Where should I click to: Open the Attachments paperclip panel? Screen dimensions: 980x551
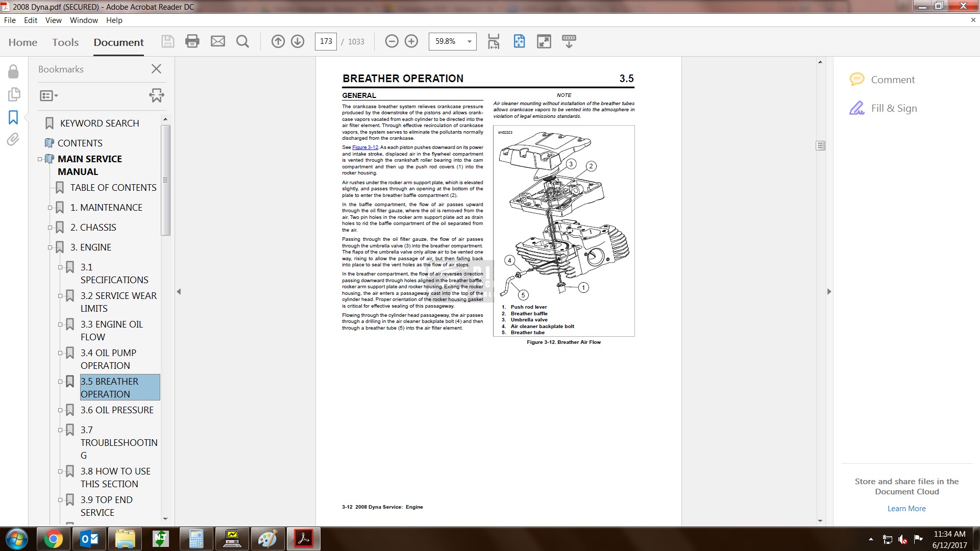pos(13,139)
